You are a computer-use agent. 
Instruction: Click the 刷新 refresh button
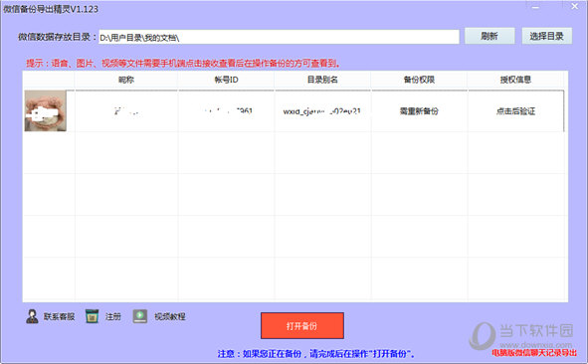(x=490, y=36)
